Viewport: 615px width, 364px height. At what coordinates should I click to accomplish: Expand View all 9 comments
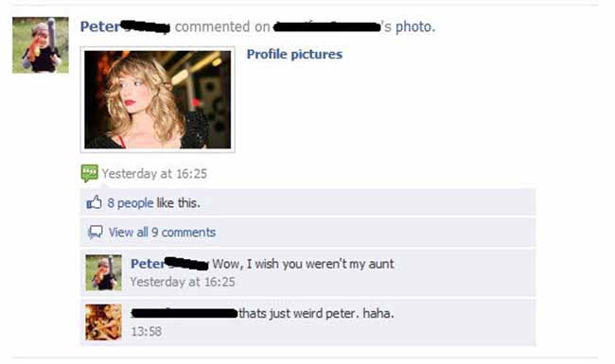click(162, 233)
